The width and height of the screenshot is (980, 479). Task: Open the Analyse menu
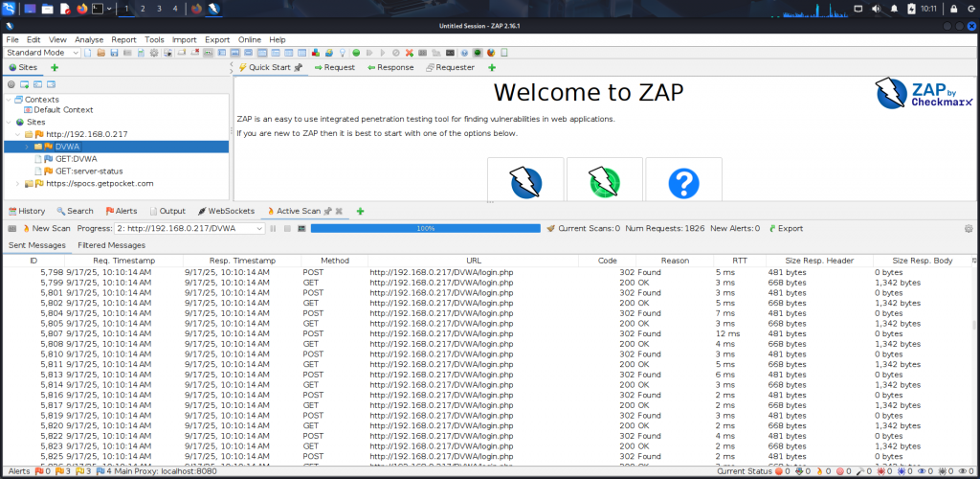pos(89,39)
